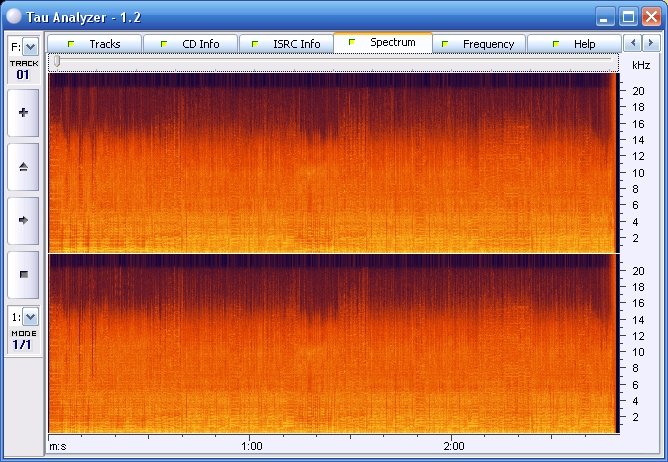The image size is (668, 462).
Task: Click the plus button in left sidebar
Action: (23, 113)
